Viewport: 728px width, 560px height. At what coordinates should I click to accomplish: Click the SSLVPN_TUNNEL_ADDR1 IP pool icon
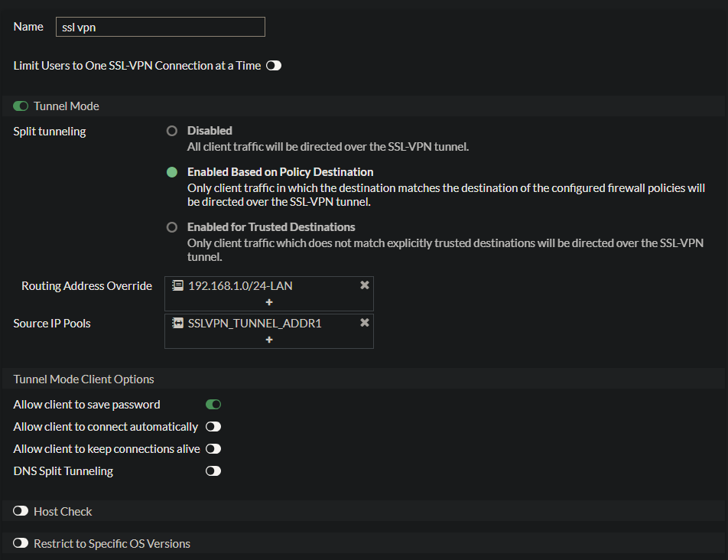click(177, 323)
